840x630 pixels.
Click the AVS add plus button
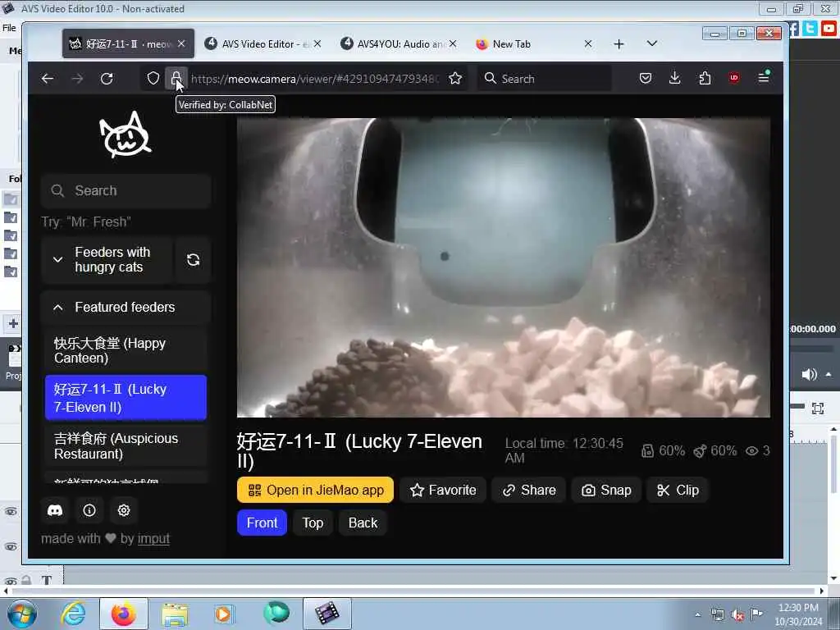pyautogui.click(x=13, y=323)
